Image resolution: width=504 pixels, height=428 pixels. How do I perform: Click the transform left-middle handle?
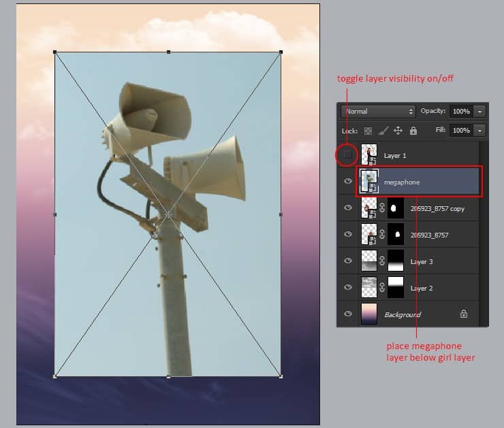54,214
